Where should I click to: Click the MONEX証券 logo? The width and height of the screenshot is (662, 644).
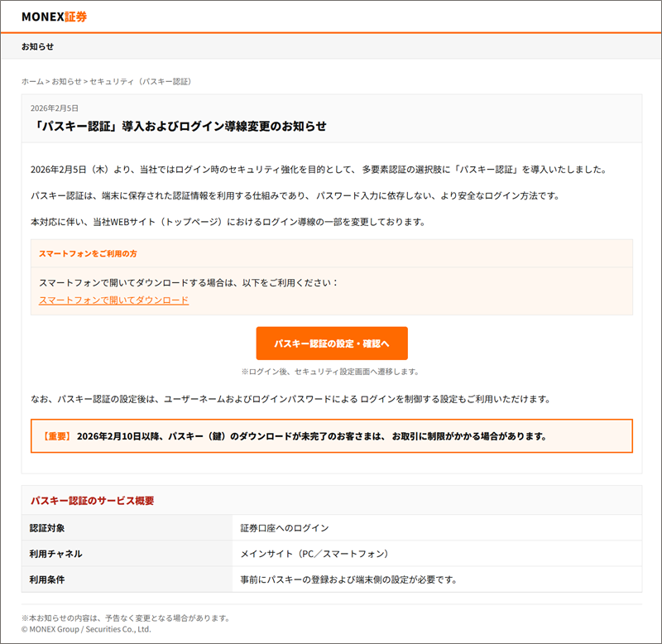tap(54, 17)
